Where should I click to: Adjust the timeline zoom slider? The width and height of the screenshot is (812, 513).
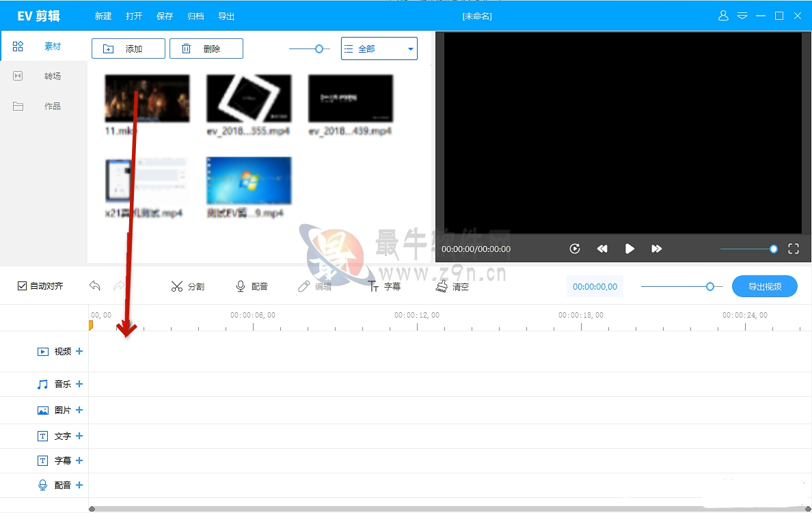[682, 286]
